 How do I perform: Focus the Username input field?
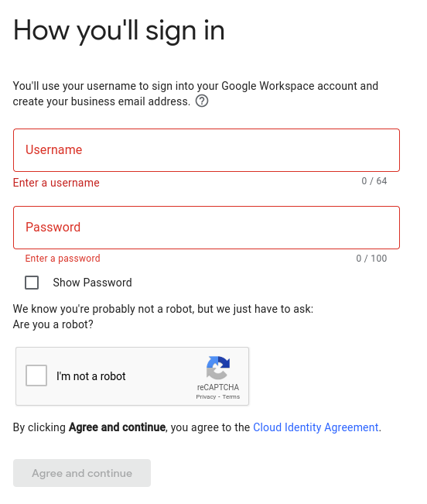click(207, 150)
